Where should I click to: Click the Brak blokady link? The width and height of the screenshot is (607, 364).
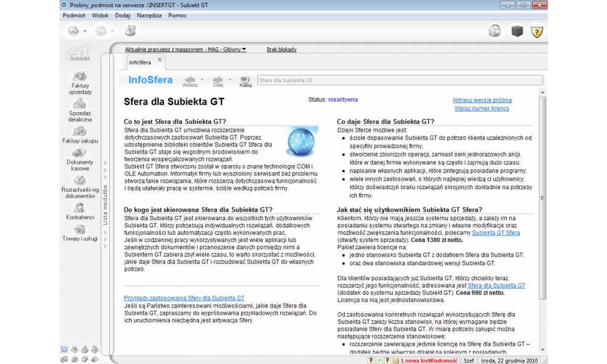click(x=282, y=50)
